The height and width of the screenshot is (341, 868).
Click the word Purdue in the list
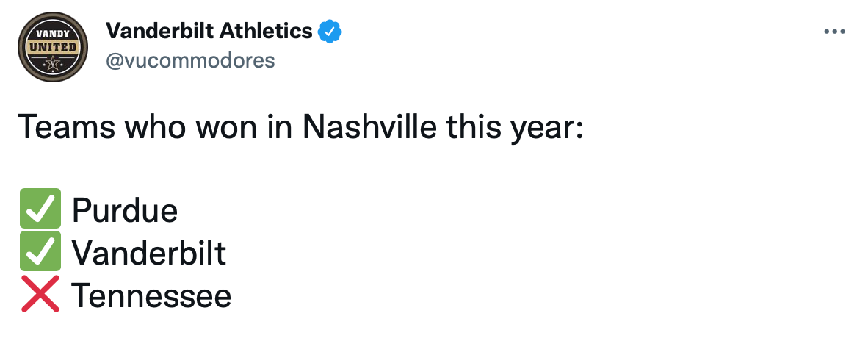pyautogui.click(x=125, y=211)
